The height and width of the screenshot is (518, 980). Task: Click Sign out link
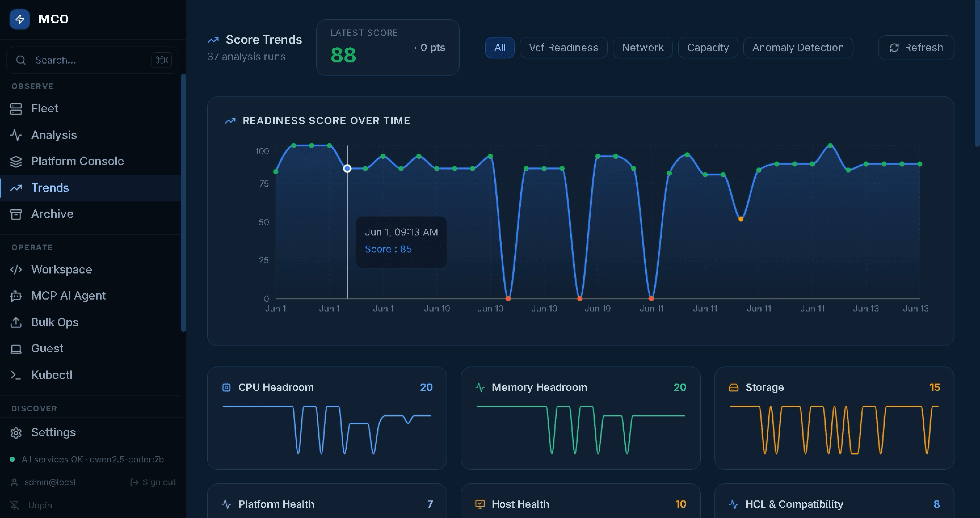[153, 482]
